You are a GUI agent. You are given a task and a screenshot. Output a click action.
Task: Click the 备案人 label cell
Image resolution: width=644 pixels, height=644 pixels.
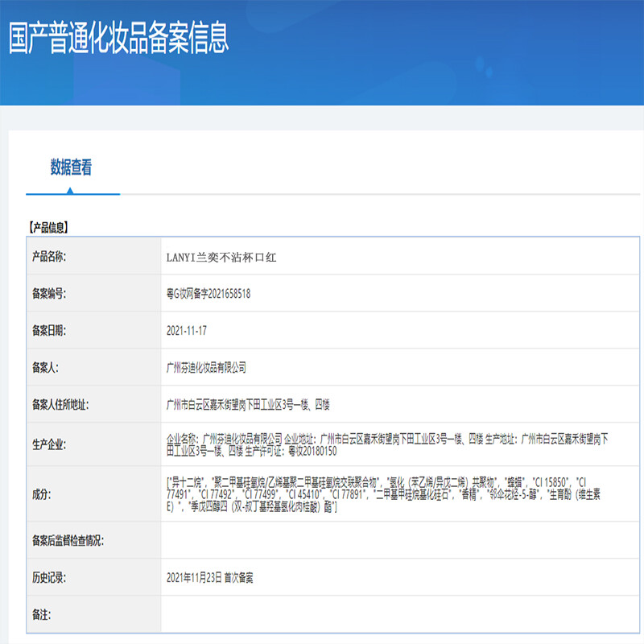94,367
